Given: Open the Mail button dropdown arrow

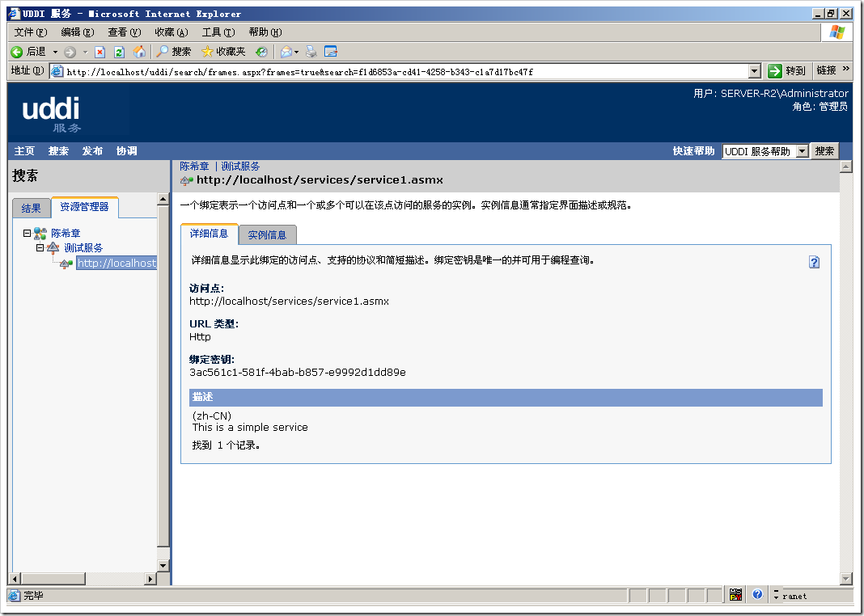Looking at the screenshot, I should pos(296,52).
